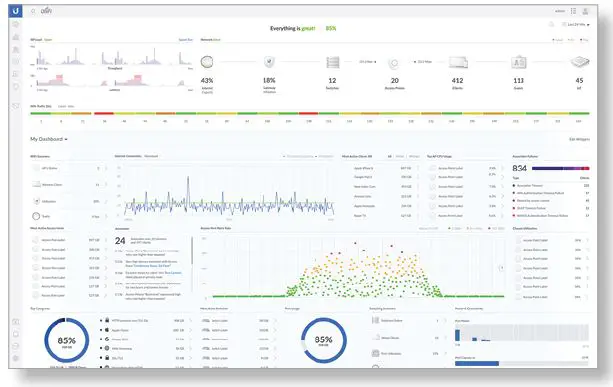This screenshot has height=387, width=613.
Task: Click the 24 anomalies count
Action: (120, 241)
